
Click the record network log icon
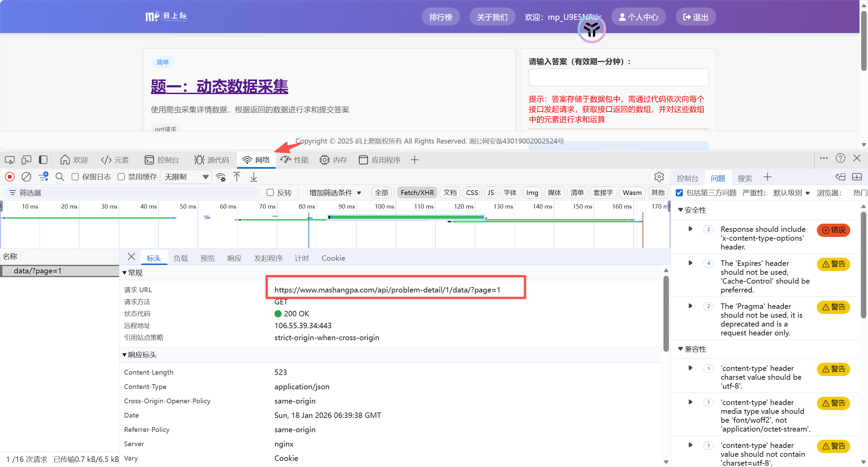[10, 177]
